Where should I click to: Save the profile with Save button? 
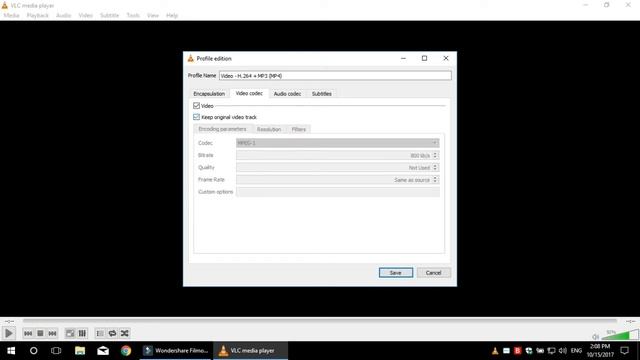[x=396, y=273]
